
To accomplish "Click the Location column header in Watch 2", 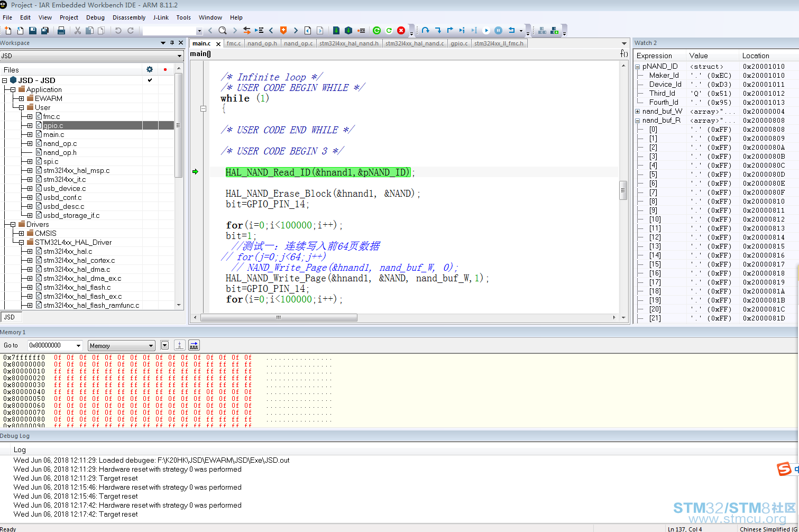I will pyautogui.click(x=768, y=56).
